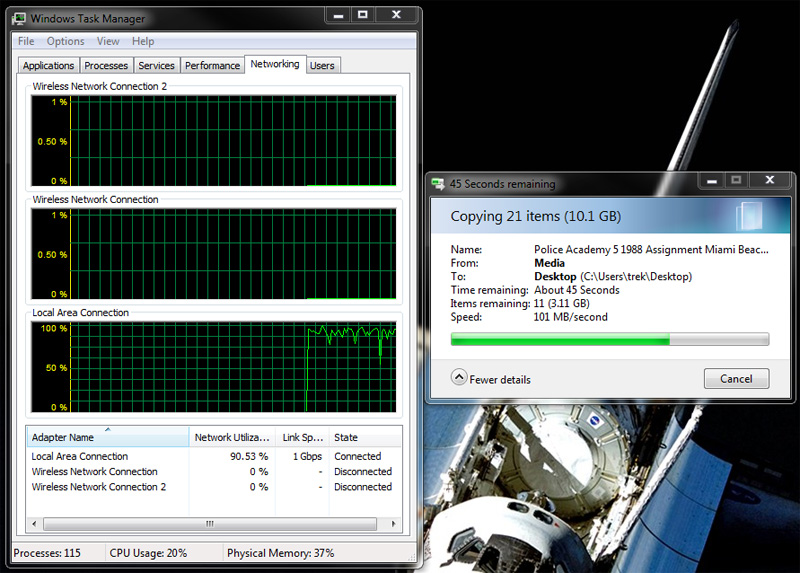Image resolution: width=800 pixels, height=573 pixels.
Task: Sort by the Adapter Name column header
Action: (x=107, y=437)
